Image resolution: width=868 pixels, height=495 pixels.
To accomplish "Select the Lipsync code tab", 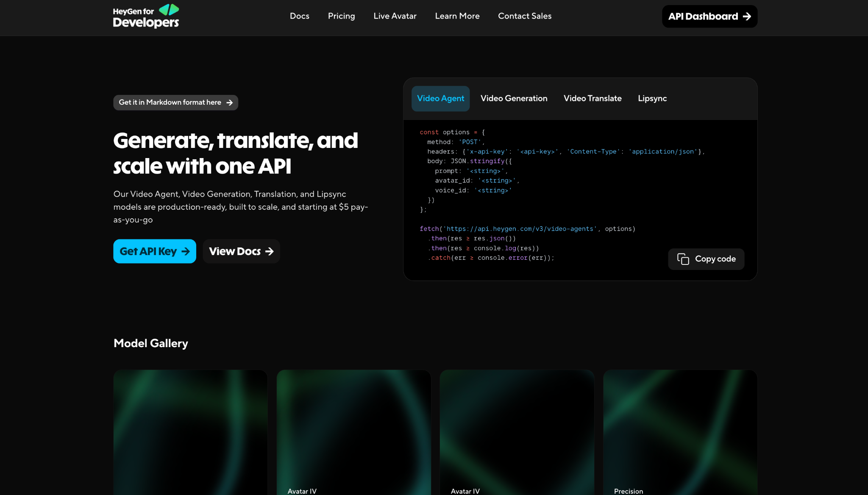I will pyautogui.click(x=652, y=99).
